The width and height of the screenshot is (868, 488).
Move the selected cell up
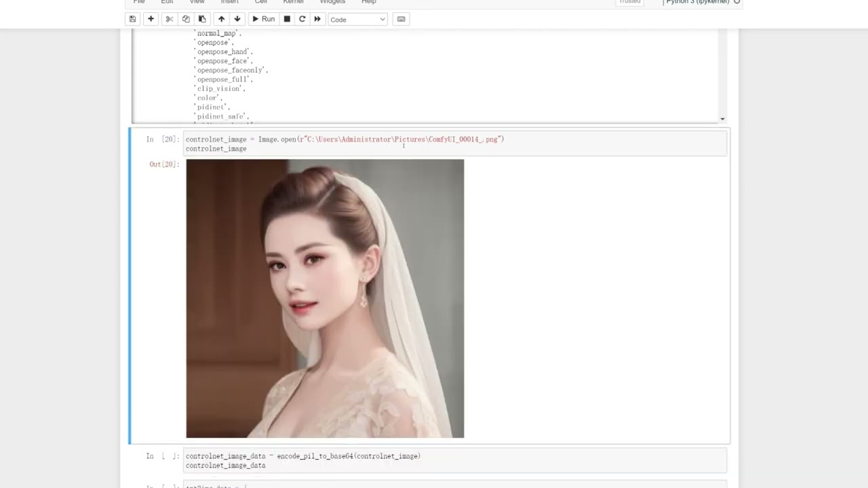pyautogui.click(x=221, y=19)
